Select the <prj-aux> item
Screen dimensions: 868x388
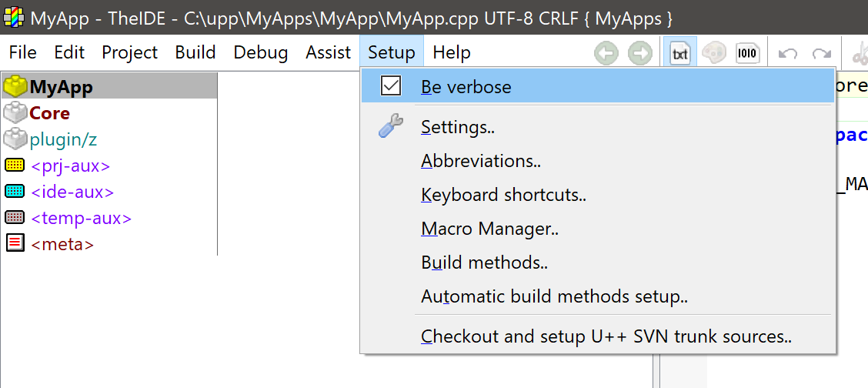70,166
